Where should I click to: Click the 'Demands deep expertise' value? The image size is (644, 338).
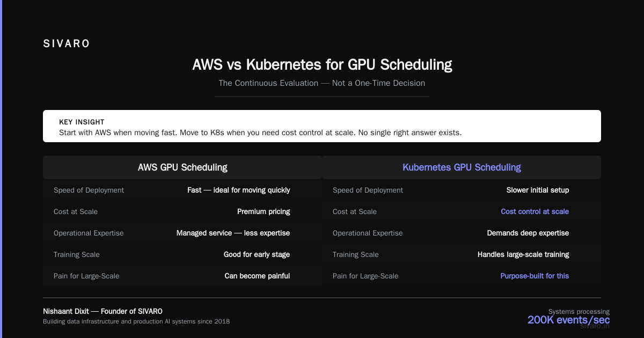pyautogui.click(x=528, y=233)
